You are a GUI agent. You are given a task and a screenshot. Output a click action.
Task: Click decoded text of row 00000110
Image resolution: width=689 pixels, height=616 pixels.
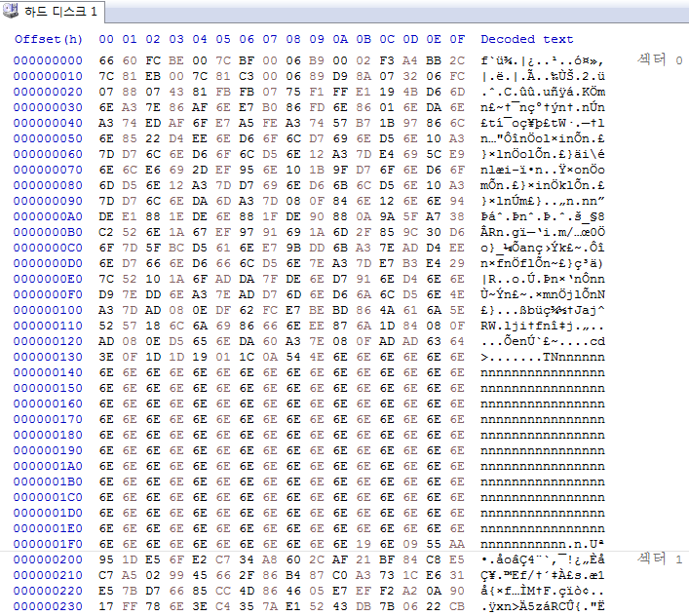coord(543,326)
